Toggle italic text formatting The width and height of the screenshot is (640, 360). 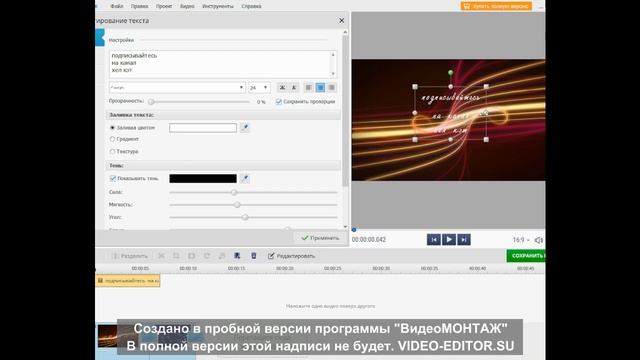(293, 87)
